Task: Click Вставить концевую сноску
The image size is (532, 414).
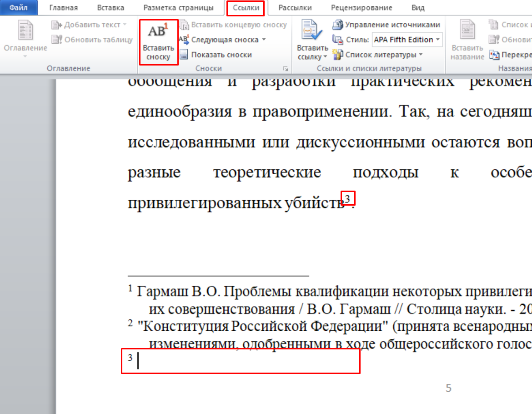Action: point(233,25)
